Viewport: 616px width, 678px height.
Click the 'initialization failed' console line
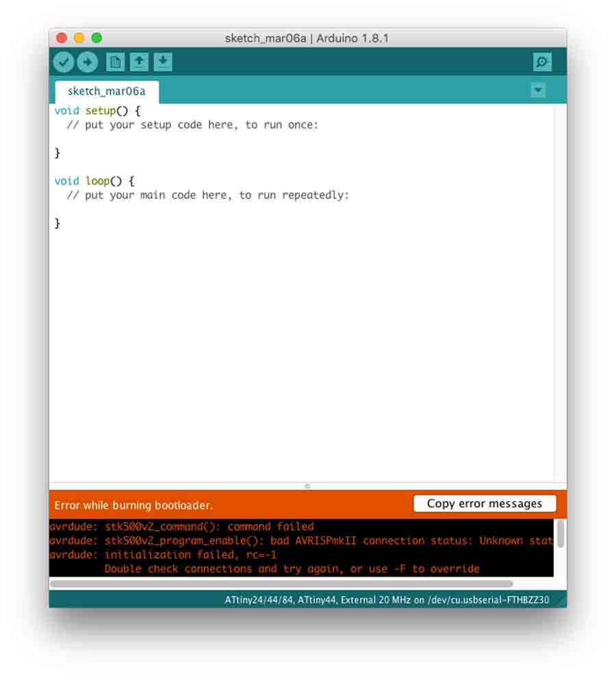pyautogui.click(x=163, y=555)
